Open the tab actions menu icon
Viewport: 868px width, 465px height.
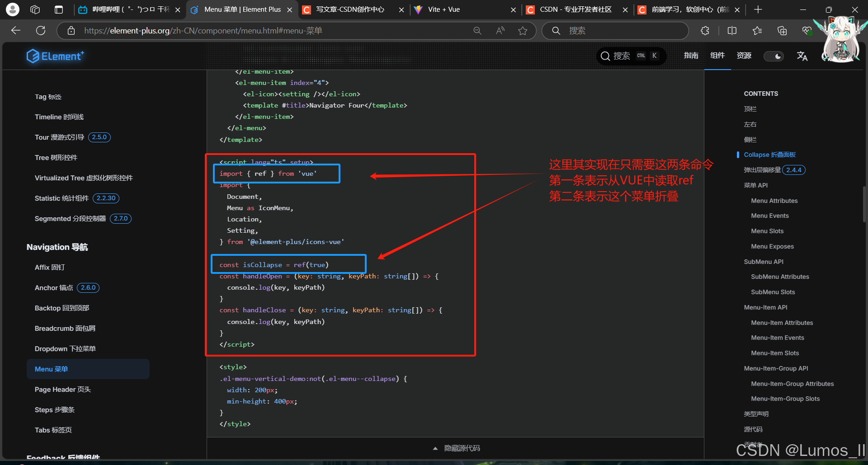coord(59,9)
